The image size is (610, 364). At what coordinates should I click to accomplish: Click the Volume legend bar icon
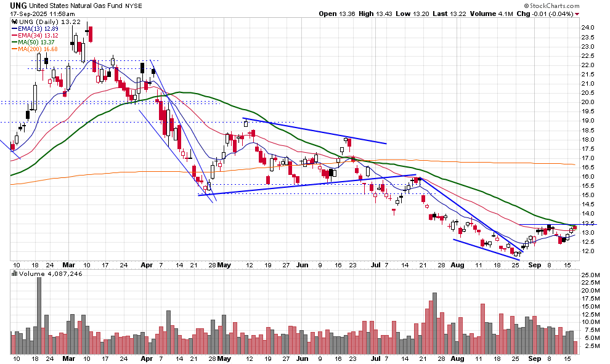point(15,273)
